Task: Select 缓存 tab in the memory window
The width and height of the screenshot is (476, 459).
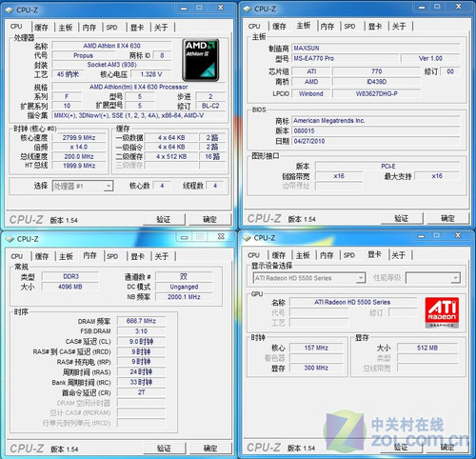Action: [x=42, y=256]
